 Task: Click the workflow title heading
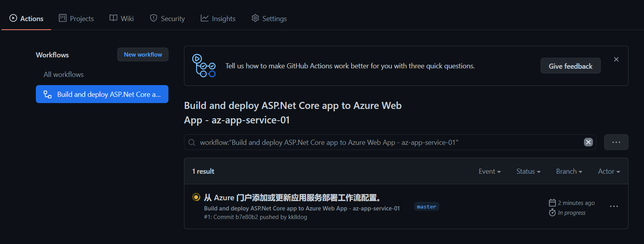pyautogui.click(x=293, y=113)
